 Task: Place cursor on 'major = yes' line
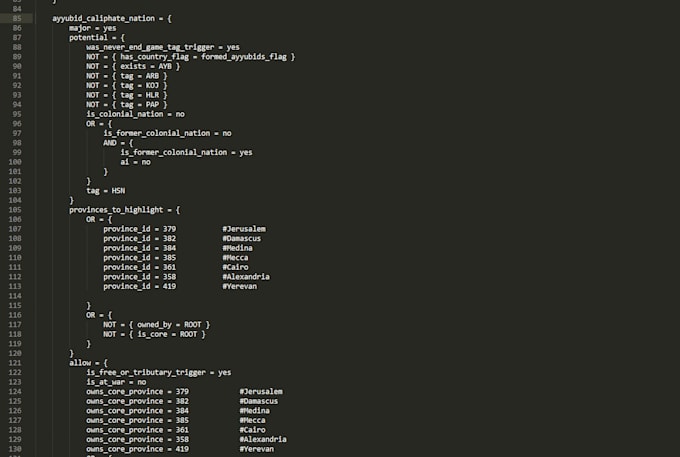point(92,28)
